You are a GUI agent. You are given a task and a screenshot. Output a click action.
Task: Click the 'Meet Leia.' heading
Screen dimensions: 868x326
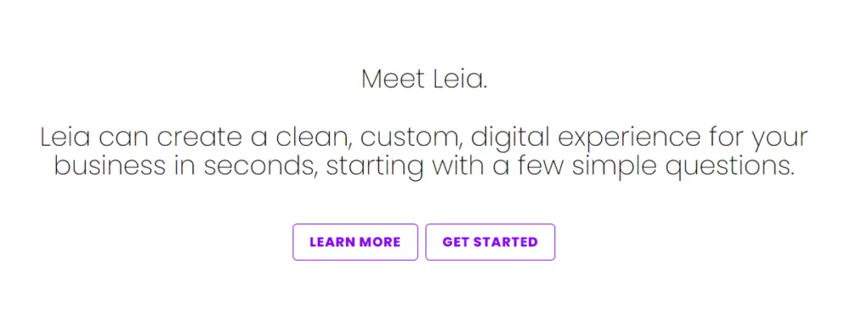point(424,80)
